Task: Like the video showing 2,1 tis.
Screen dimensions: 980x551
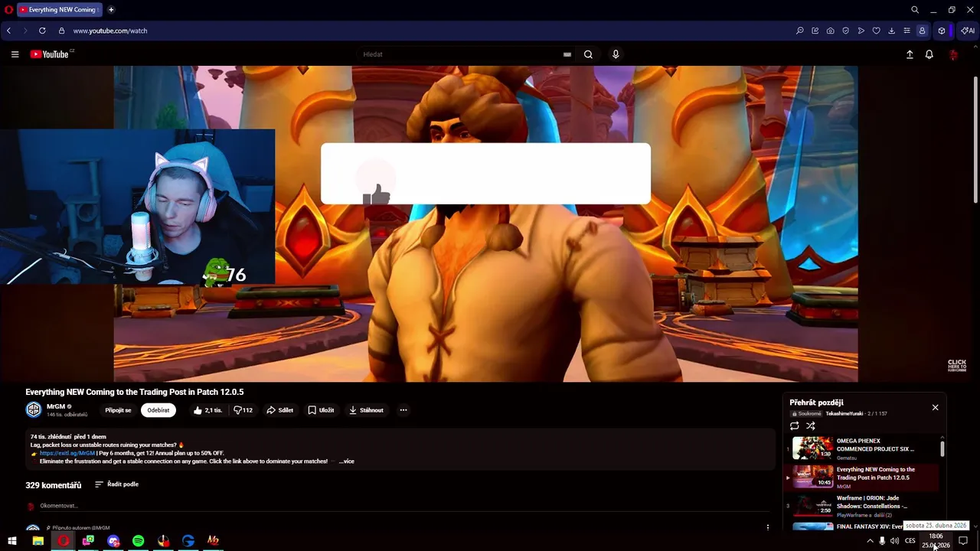Action: point(207,410)
